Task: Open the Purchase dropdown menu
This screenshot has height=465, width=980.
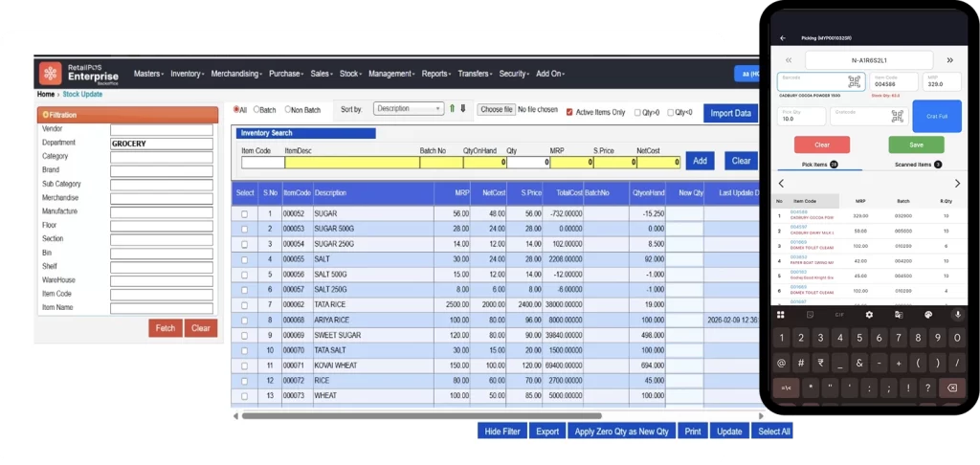Action: (286, 74)
